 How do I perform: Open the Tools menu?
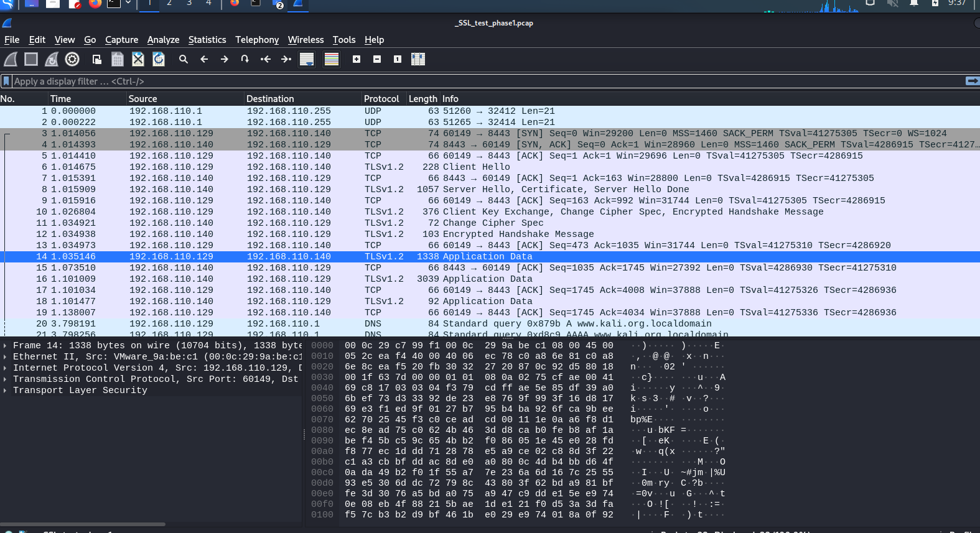tap(344, 40)
